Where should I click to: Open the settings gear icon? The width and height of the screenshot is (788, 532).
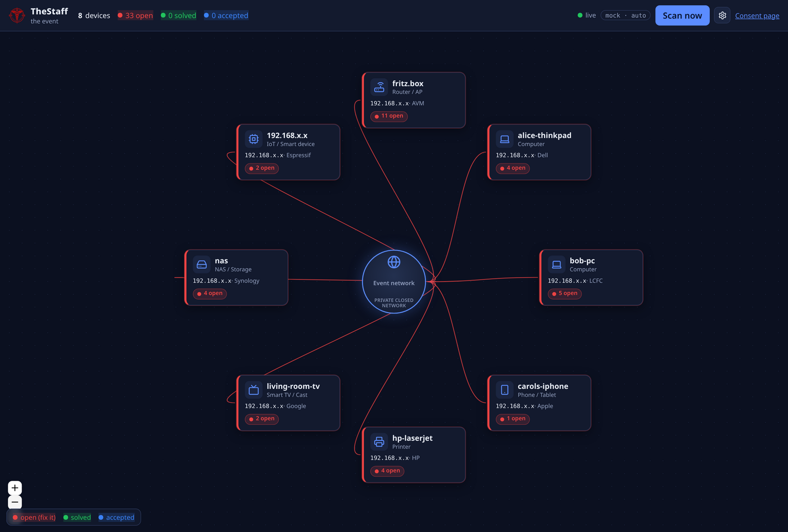tap(722, 15)
